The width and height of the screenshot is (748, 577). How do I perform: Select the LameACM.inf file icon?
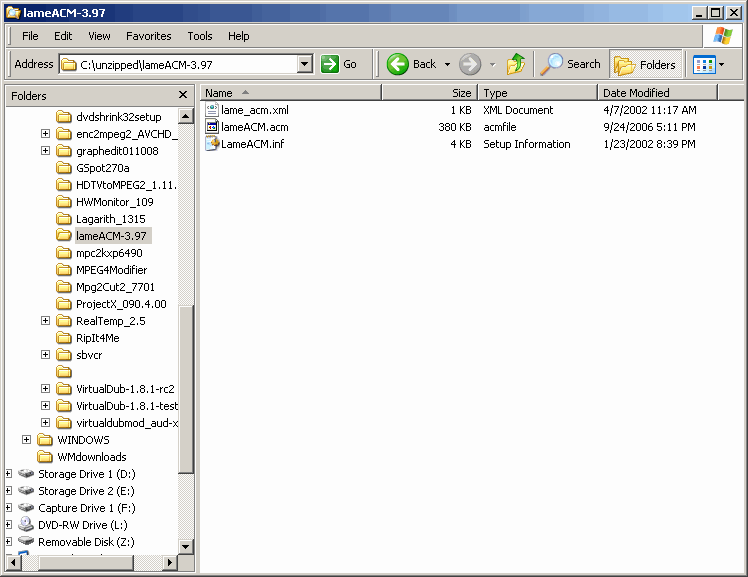coord(211,144)
